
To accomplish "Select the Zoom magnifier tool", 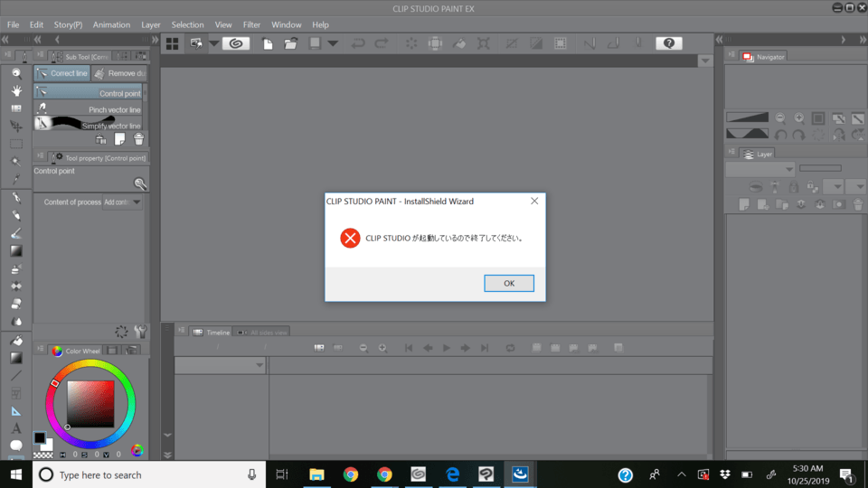I will tap(16, 73).
